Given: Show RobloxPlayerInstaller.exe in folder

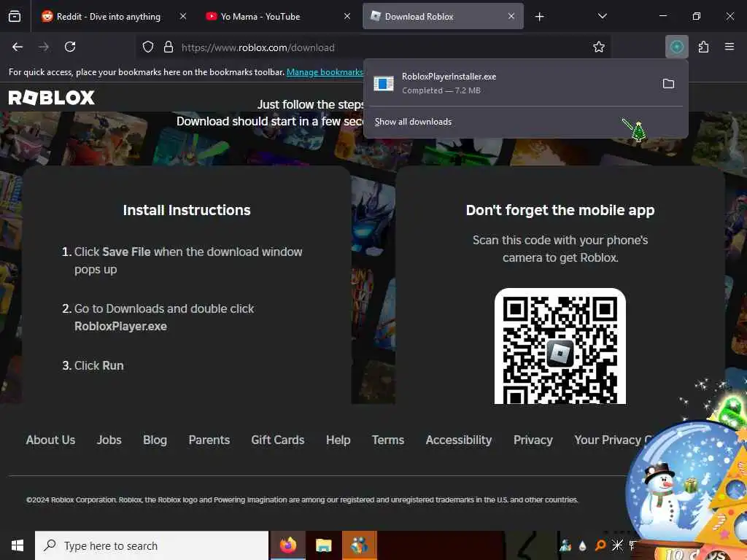Looking at the screenshot, I should click(x=668, y=84).
